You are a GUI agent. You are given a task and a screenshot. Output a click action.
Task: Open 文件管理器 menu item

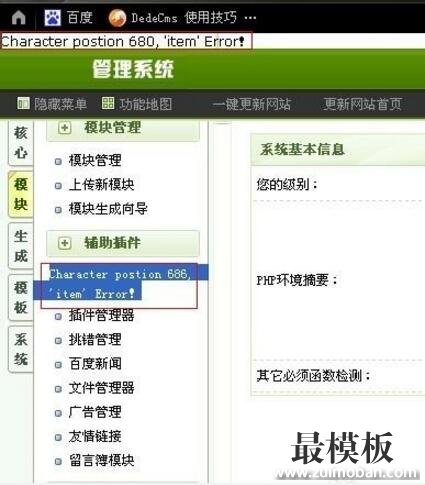coord(101,388)
